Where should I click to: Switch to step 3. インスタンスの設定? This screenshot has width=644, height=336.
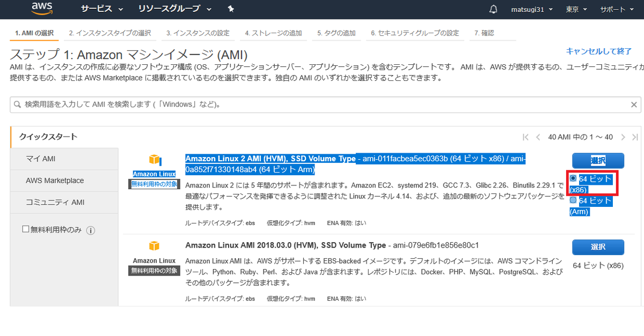197,33
